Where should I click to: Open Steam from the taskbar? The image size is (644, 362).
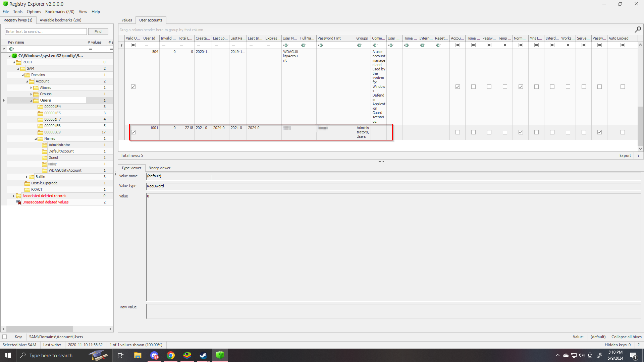tap(203, 355)
